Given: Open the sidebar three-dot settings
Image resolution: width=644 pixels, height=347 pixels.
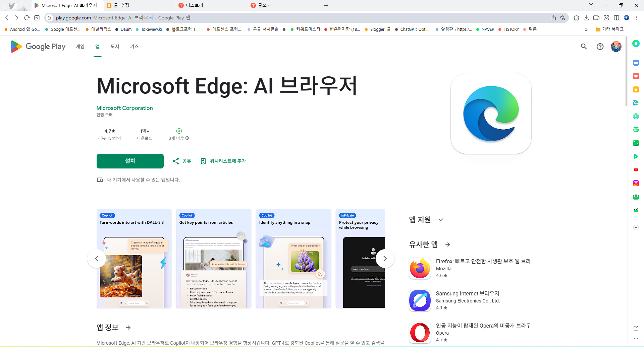Looking at the screenshot, I should pos(636,338).
